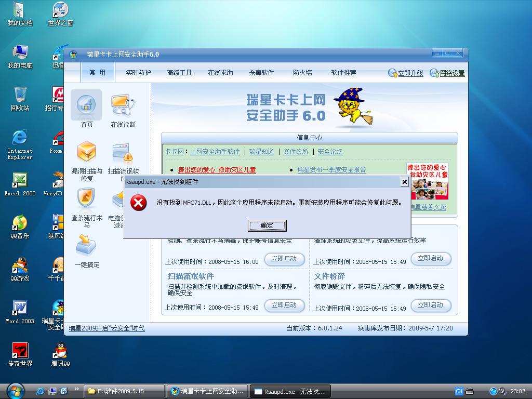Open 瑞星知道 link
This screenshot has height=399, width=532.
click(262, 152)
